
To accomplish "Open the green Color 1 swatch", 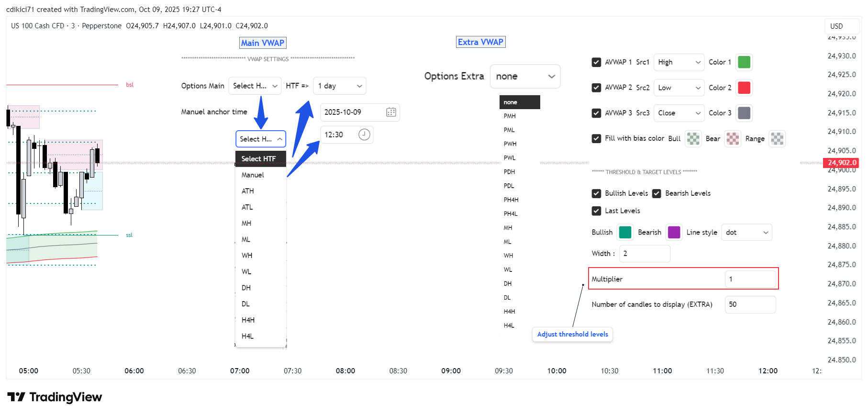I will click(744, 62).
